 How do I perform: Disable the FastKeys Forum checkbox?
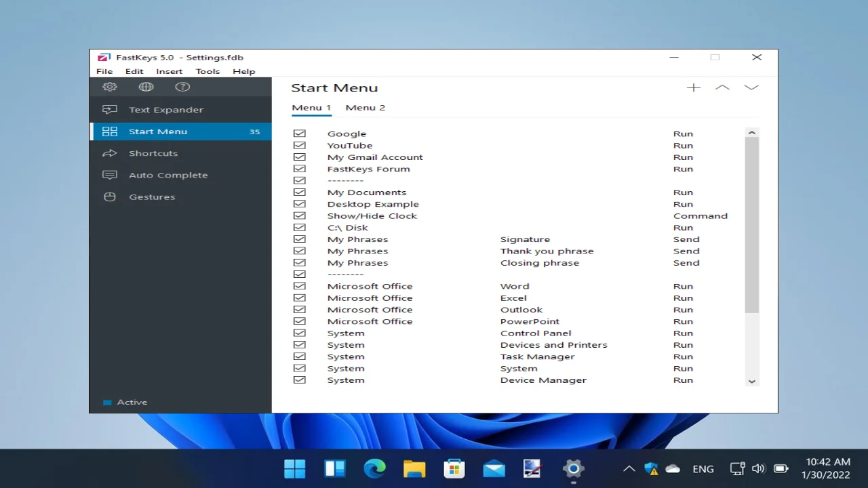299,169
